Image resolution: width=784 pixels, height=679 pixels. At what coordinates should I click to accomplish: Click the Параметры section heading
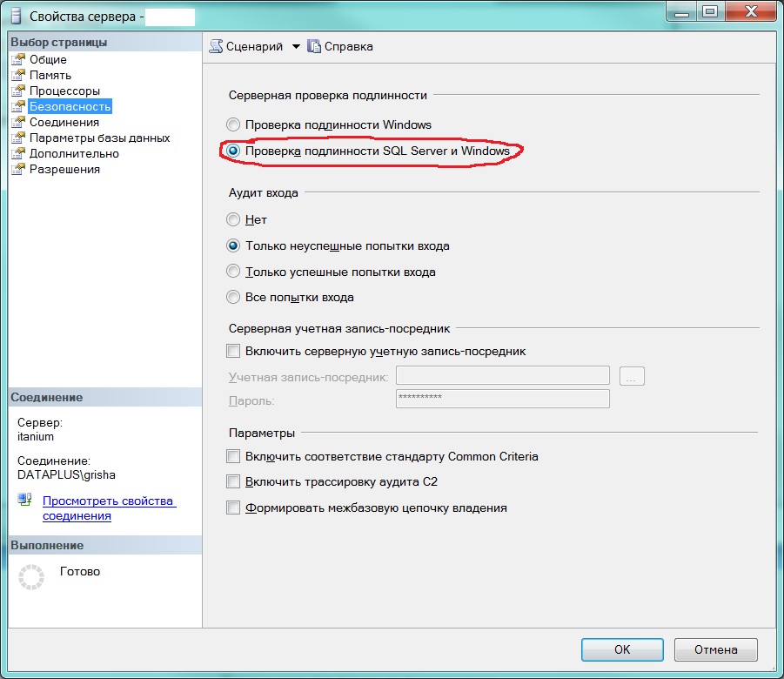pos(262,433)
